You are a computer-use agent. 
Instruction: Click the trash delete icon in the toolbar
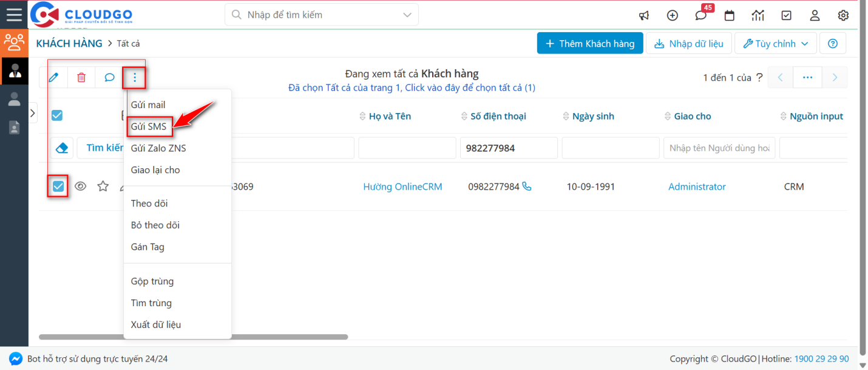81,77
